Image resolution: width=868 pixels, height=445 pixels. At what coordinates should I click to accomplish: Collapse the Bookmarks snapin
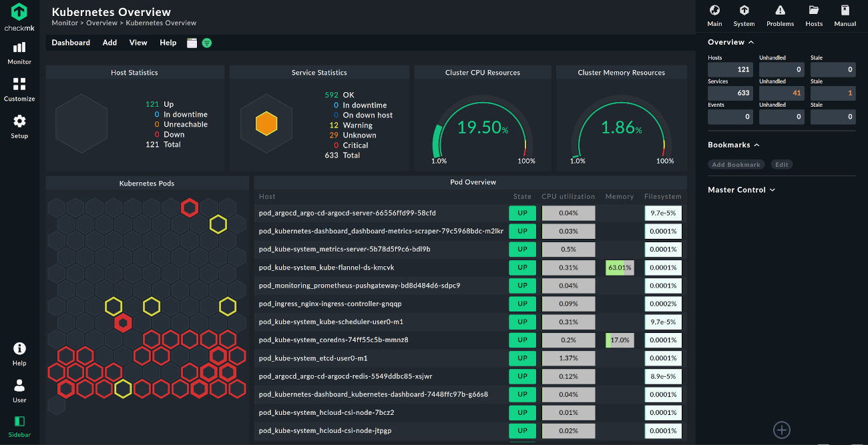coord(734,145)
